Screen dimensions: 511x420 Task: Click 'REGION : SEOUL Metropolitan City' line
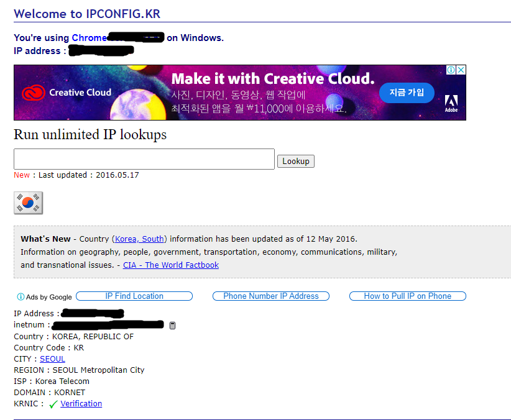point(79,370)
